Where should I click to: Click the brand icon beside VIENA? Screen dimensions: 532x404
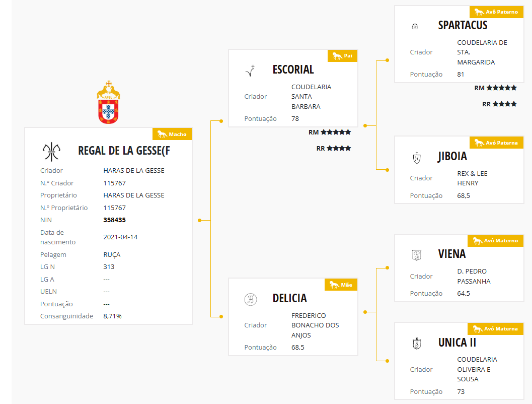click(x=416, y=255)
